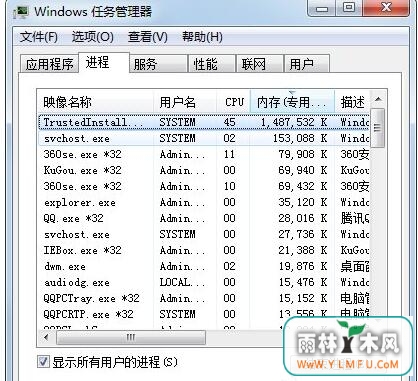
Task: Open the 帮助(H) menu
Action: [x=202, y=37]
